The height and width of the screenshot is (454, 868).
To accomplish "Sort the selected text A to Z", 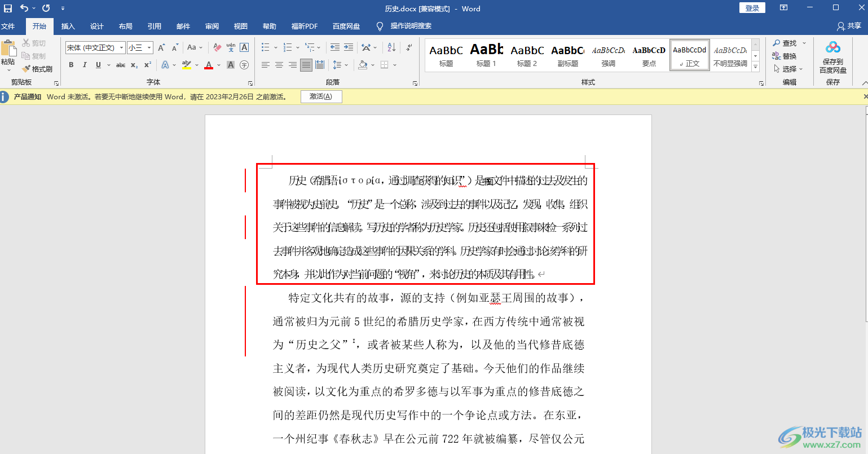I will [x=391, y=48].
